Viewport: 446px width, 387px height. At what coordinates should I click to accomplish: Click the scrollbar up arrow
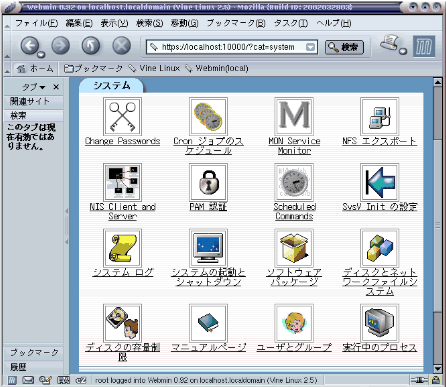click(x=438, y=81)
